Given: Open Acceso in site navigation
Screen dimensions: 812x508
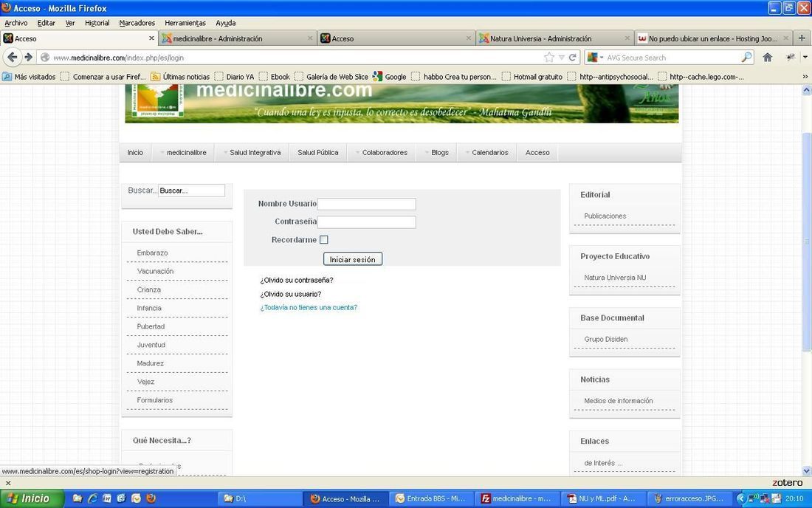Looking at the screenshot, I should [x=537, y=152].
